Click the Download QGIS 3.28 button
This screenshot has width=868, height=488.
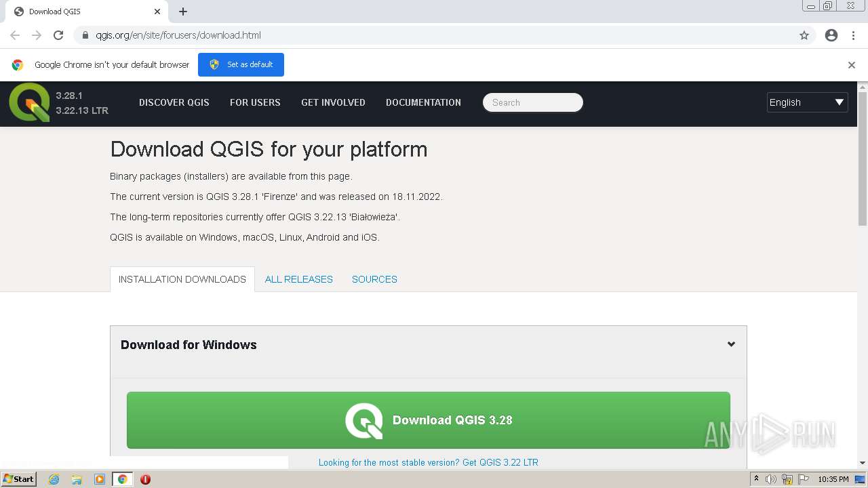pos(429,420)
